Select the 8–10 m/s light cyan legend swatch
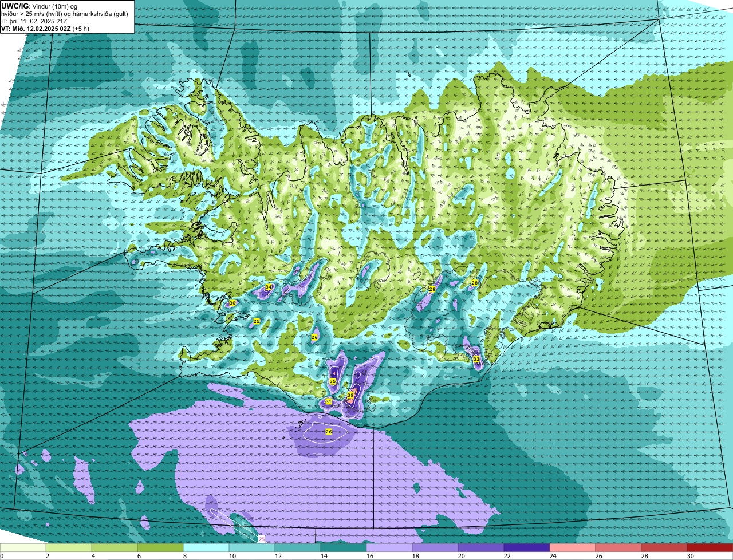 tap(206, 548)
